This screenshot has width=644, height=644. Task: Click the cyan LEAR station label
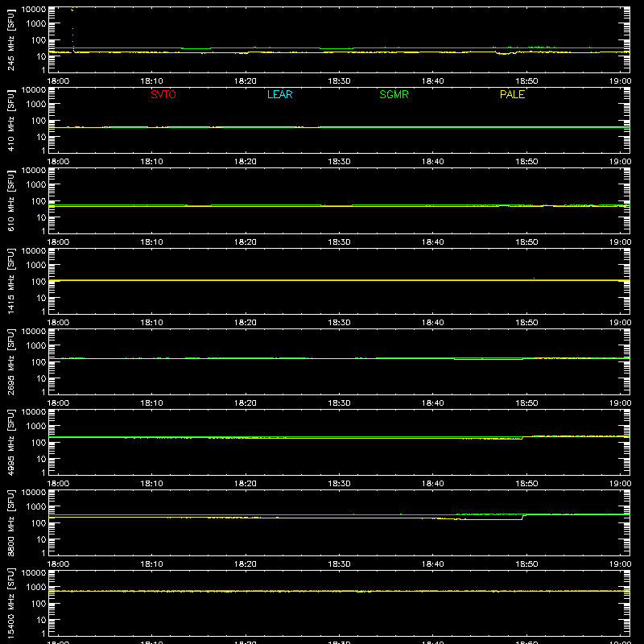[x=279, y=94]
